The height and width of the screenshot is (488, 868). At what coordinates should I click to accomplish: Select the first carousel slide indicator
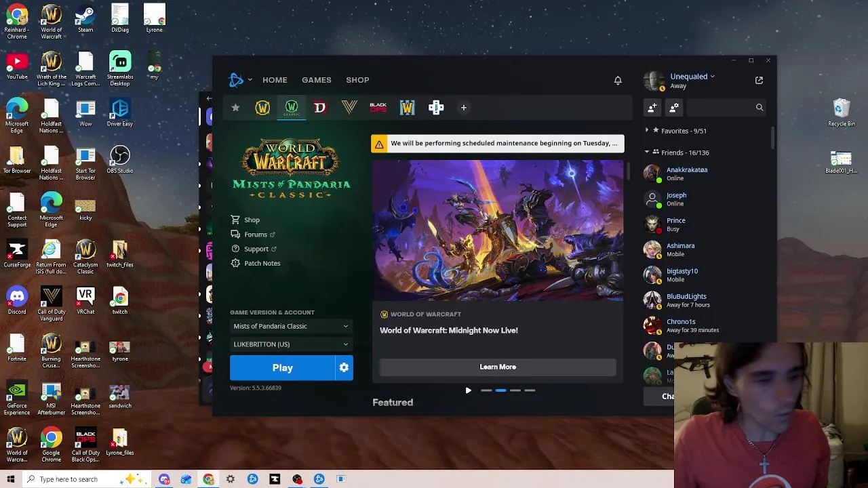(486, 390)
